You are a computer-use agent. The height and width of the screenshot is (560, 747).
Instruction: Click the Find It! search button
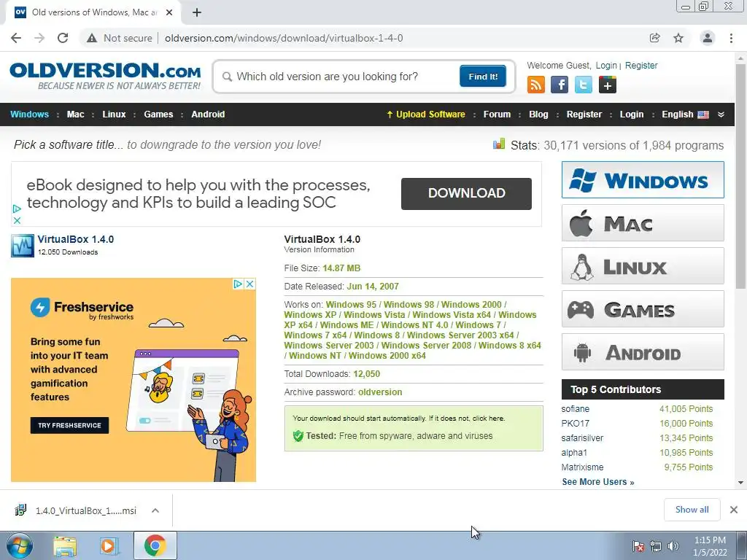pyautogui.click(x=483, y=76)
